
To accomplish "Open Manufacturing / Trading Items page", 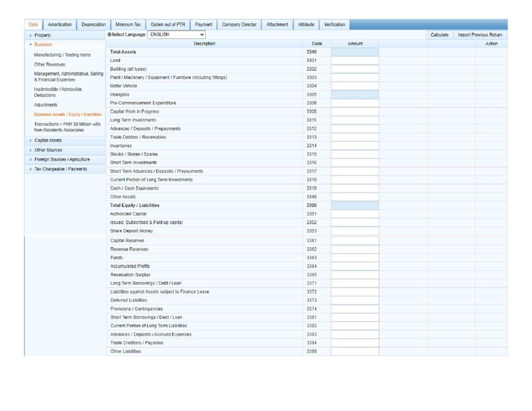I will point(62,55).
